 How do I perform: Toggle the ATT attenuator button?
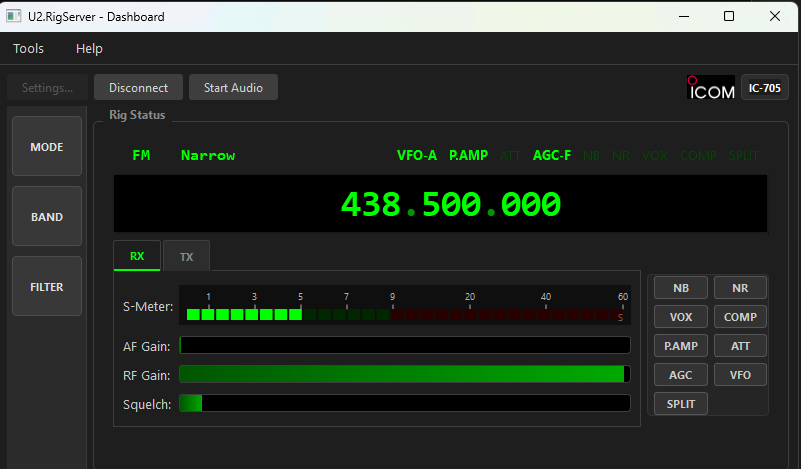point(740,346)
